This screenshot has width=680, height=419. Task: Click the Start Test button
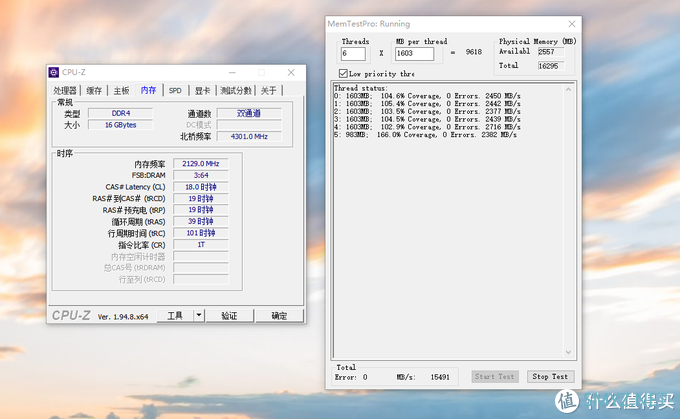(494, 376)
